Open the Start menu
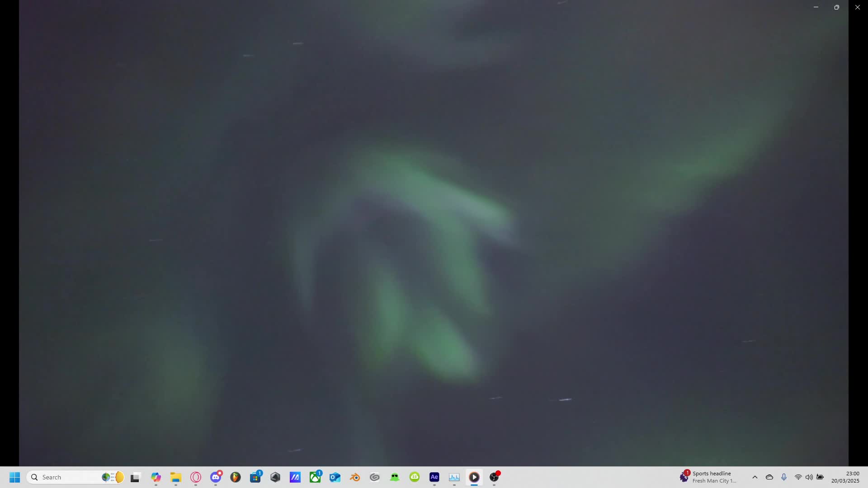This screenshot has height=488, width=868. coord(14,477)
